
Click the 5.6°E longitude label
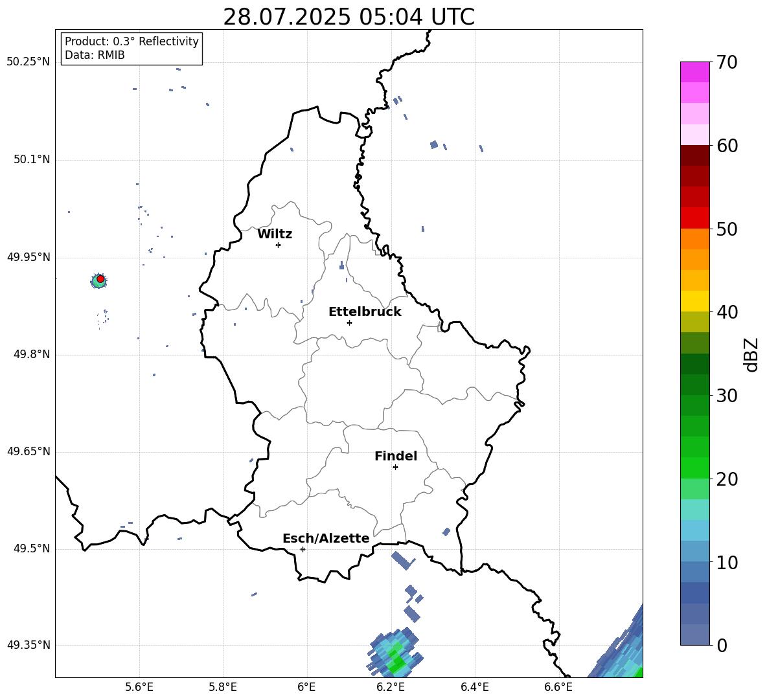(139, 687)
